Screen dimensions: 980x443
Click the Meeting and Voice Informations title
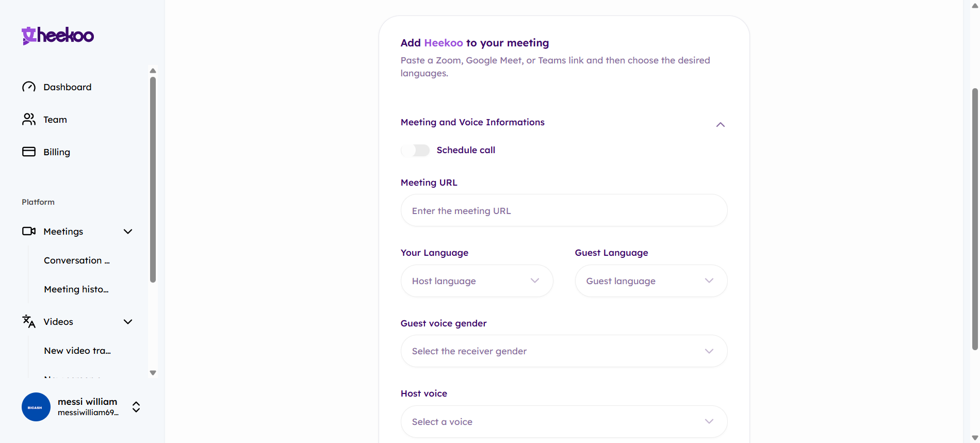(x=472, y=122)
